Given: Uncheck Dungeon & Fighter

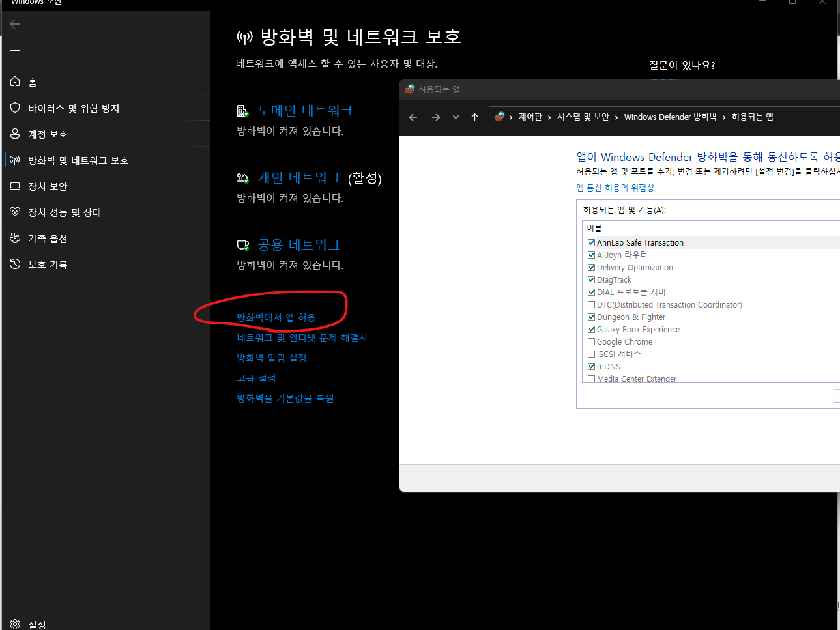Looking at the screenshot, I should coord(591,317).
